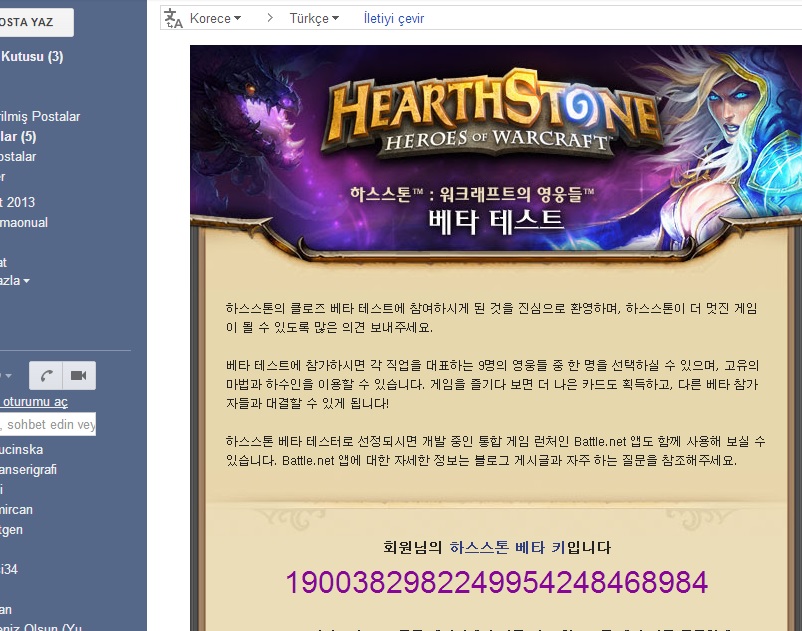Viewport: 802px width, 631px height.
Task: Select chat contact anserigrafi
Action: 28,469
